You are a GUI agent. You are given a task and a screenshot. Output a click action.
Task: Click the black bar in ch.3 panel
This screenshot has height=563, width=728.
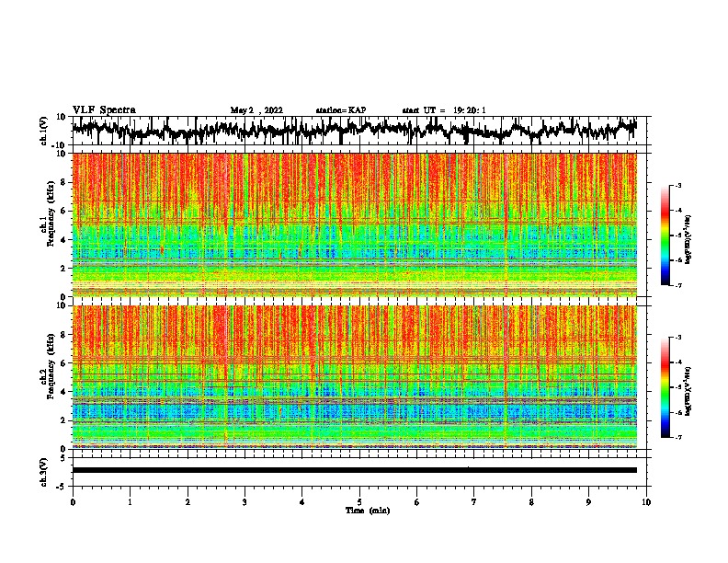[x=354, y=470]
